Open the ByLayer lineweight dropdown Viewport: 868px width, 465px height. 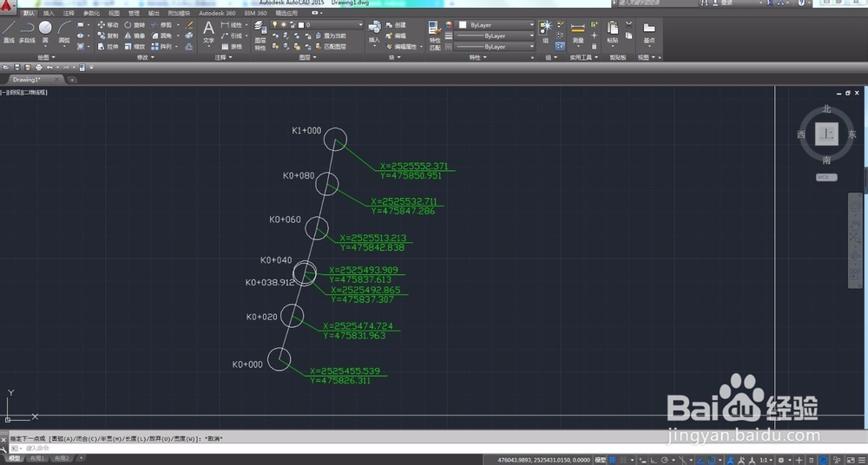[x=495, y=36]
